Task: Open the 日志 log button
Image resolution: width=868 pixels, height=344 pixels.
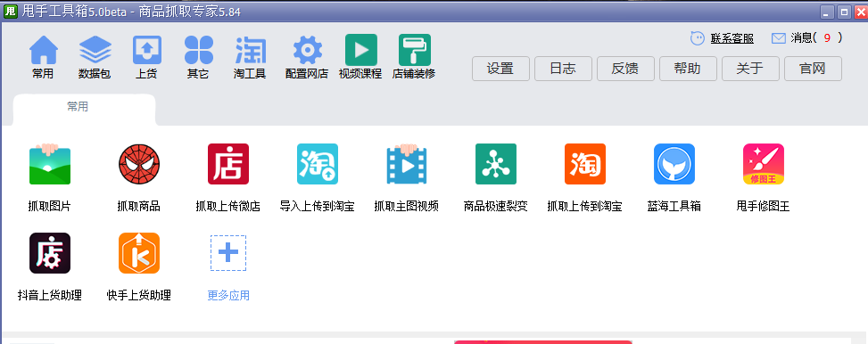Action: (563, 69)
